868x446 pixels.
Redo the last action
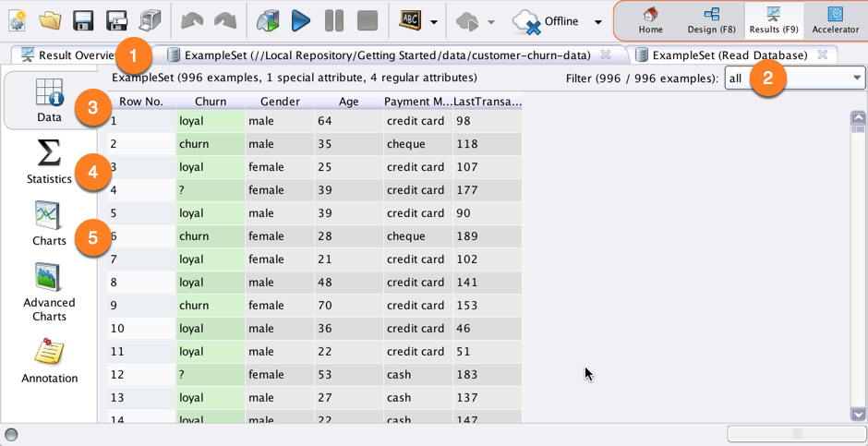click(225, 21)
